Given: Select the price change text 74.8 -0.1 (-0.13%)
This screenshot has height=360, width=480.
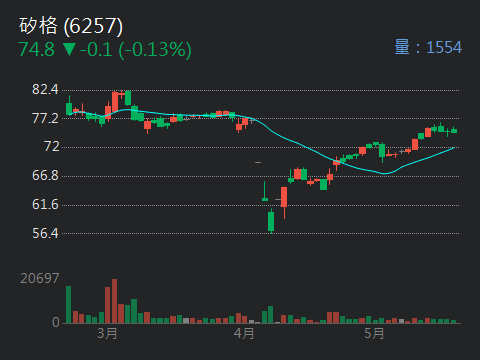Looking at the screenshot, I should point(105,50).
